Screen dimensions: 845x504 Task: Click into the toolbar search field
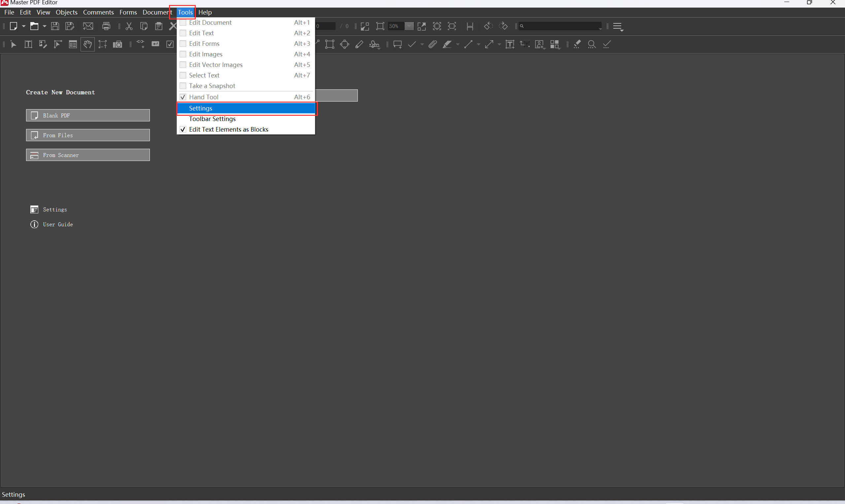[x=561, y=26]
